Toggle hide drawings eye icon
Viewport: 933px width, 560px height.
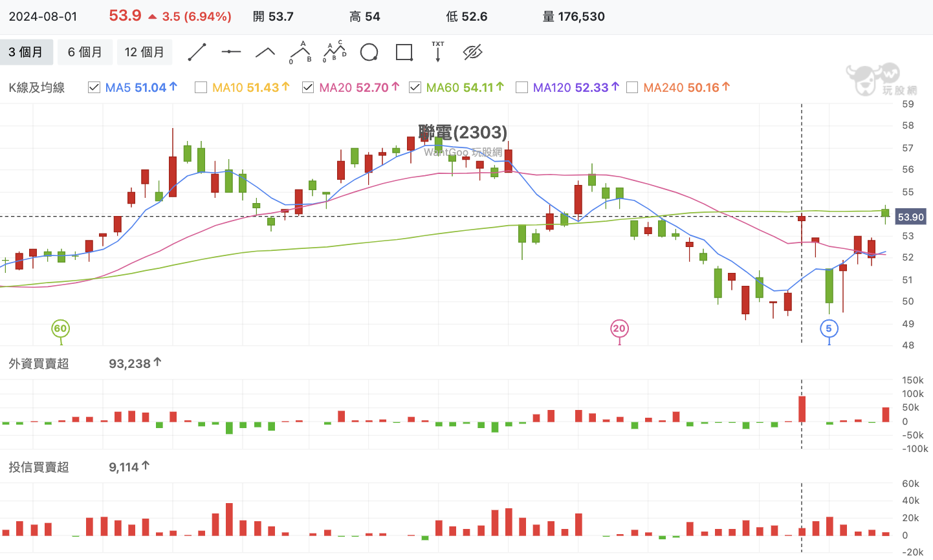pos(473,52)
